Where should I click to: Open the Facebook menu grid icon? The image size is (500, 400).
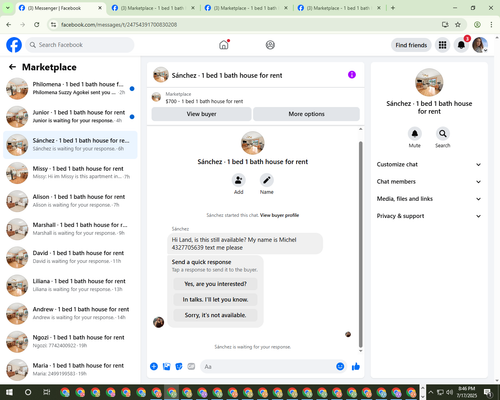click(442, 45)
